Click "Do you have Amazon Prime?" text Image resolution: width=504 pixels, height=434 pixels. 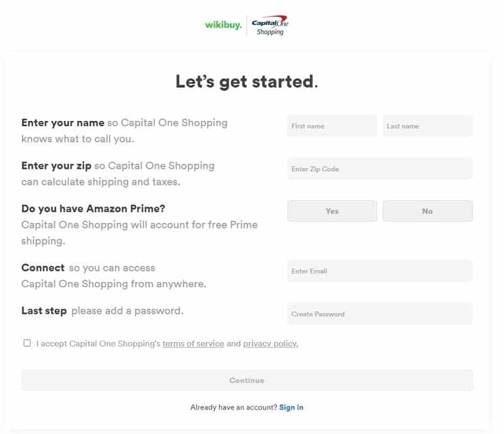[x=93, y=208]
